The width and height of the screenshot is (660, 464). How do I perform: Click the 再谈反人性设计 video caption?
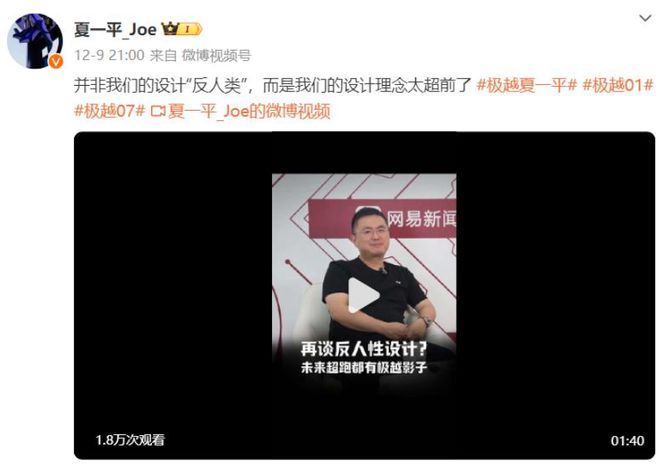[364, 349]
